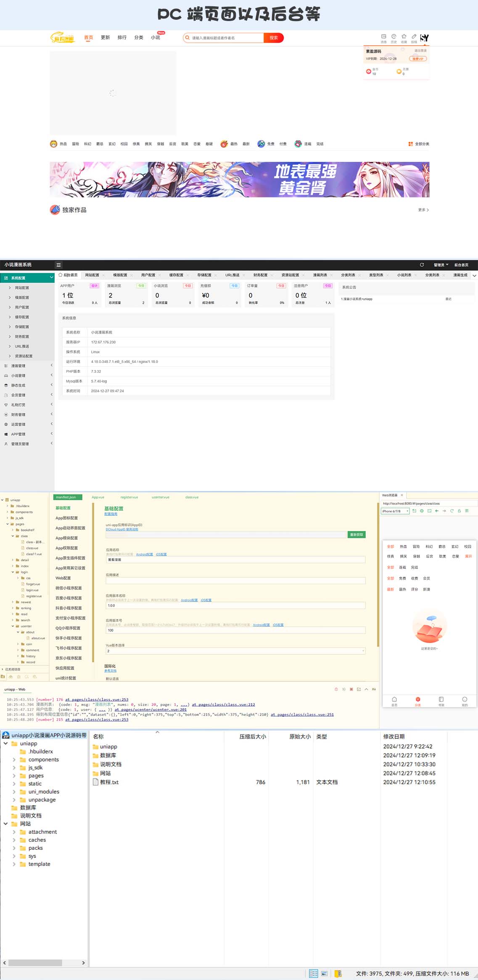This screenshot has width=478, height=980.
Task: Click the 书架 bookshelf icon in phone preview
Action: pyautogui.click(x=441, y=699)
